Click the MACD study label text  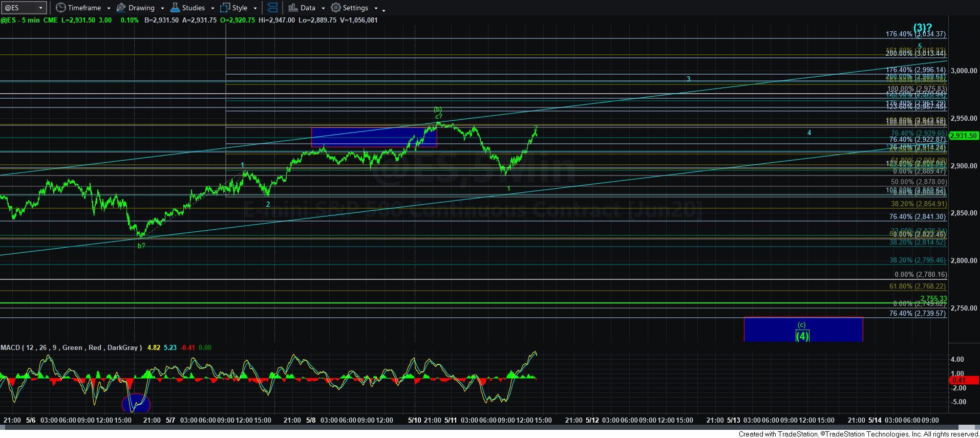coord(71,347)
